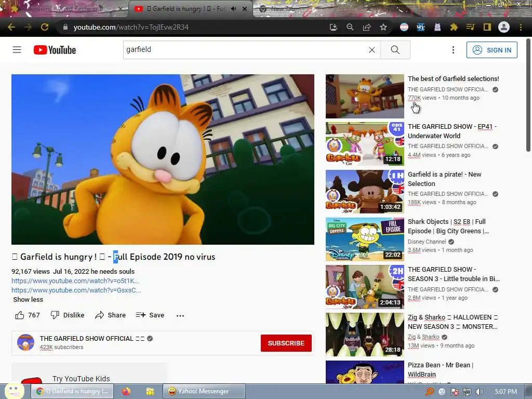Open Zig & Sharko Halloween thumbnail
The height and width of the screenshot is (399, 532).
click(365, 335)
